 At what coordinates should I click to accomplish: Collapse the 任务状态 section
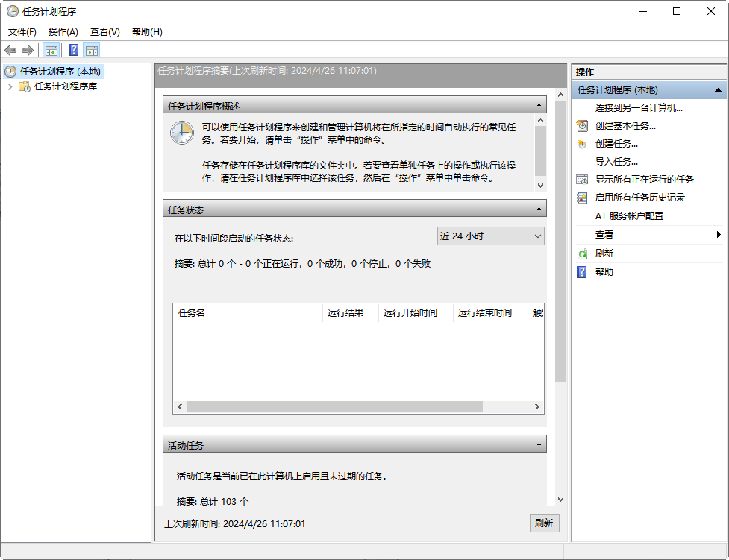[538, 210]
